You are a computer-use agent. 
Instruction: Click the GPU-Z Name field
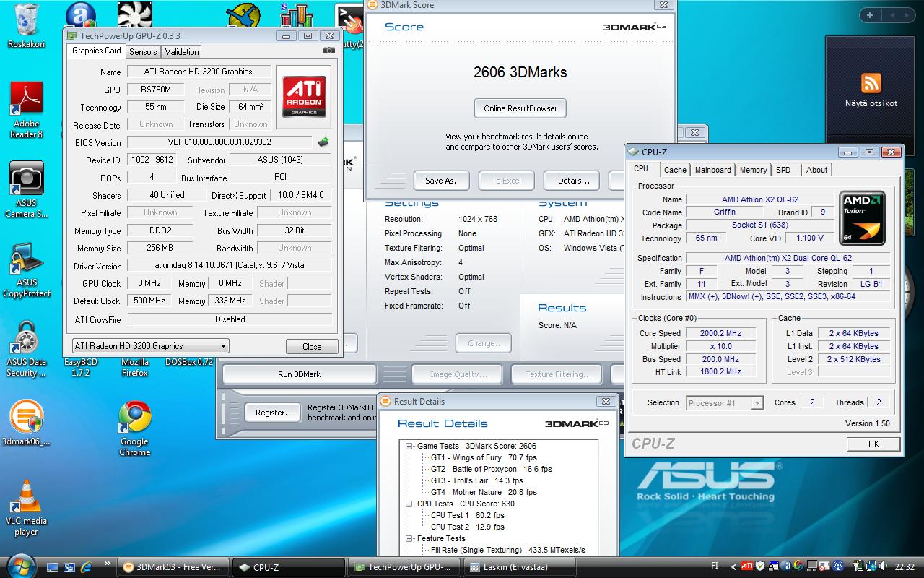coord(199,72)
